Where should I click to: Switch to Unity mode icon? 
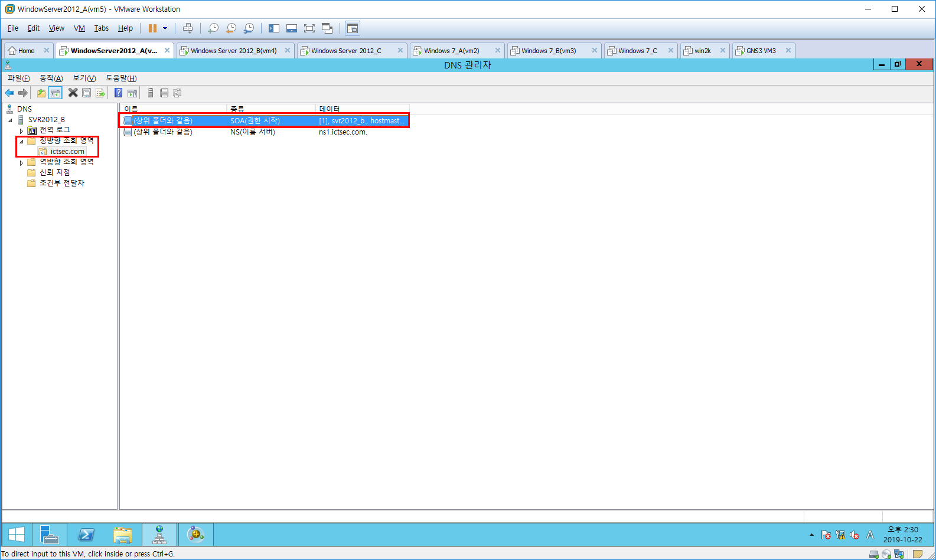(327, 28)
